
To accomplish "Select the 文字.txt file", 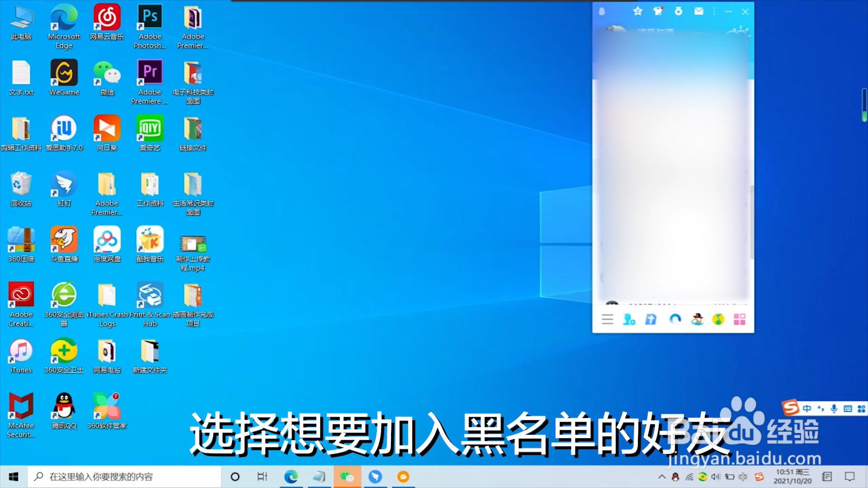I will (21, 77).
